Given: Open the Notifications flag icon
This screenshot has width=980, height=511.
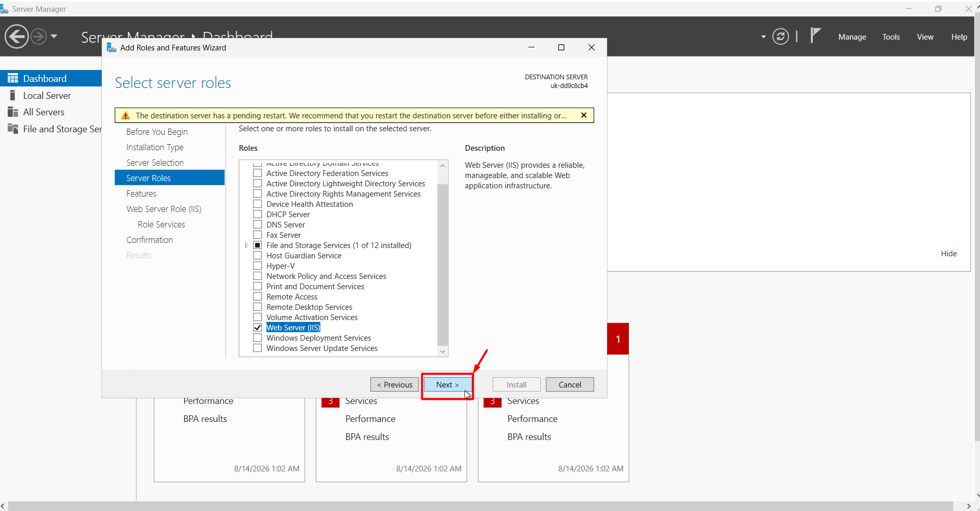Looking at the screenshot, I should pos(815,36).
